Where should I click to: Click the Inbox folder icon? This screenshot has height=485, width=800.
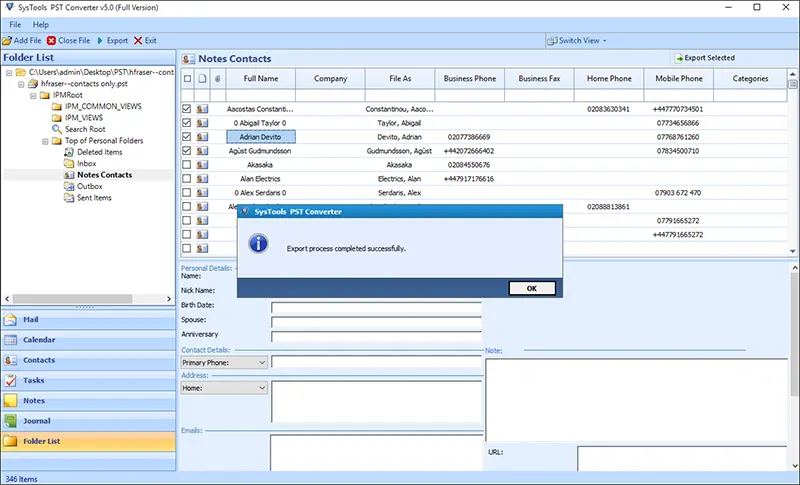pyautogui.click(x=69, y=163)
